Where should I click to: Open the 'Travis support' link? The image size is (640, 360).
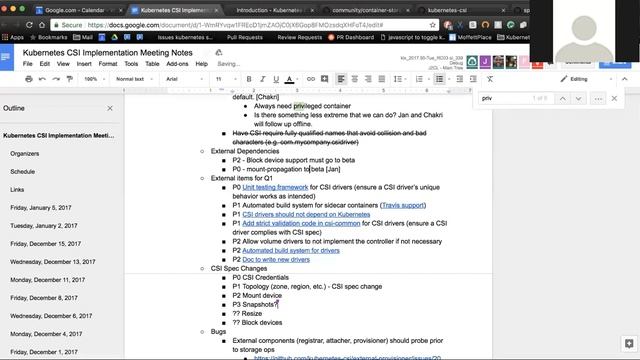click(403, 205)
